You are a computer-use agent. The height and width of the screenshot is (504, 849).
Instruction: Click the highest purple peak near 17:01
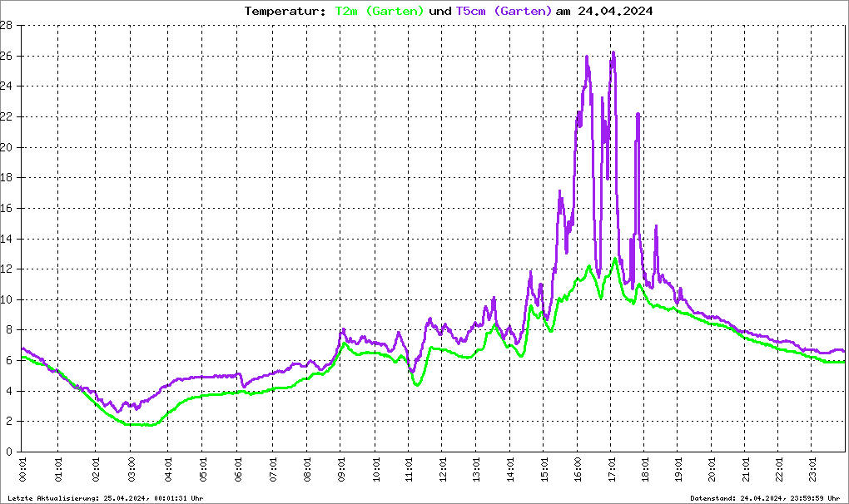point(613,53)
